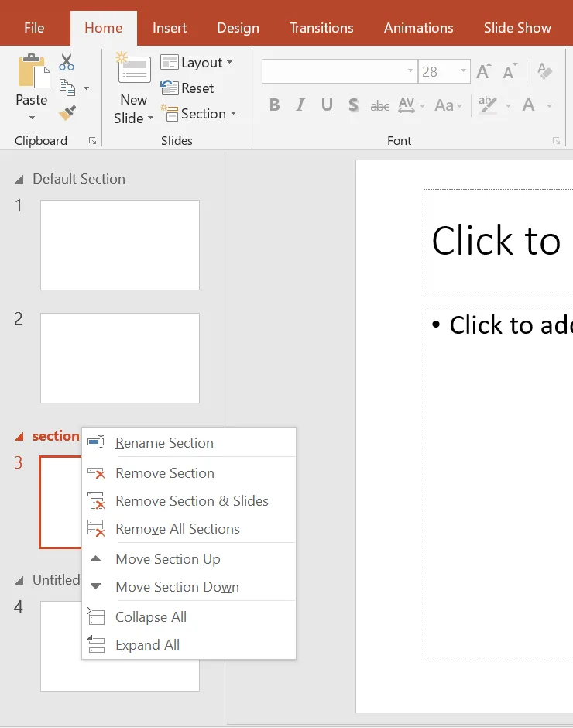The image size is (573, 728).
Task: Switch to the Design tab
Action: (238, 28)
